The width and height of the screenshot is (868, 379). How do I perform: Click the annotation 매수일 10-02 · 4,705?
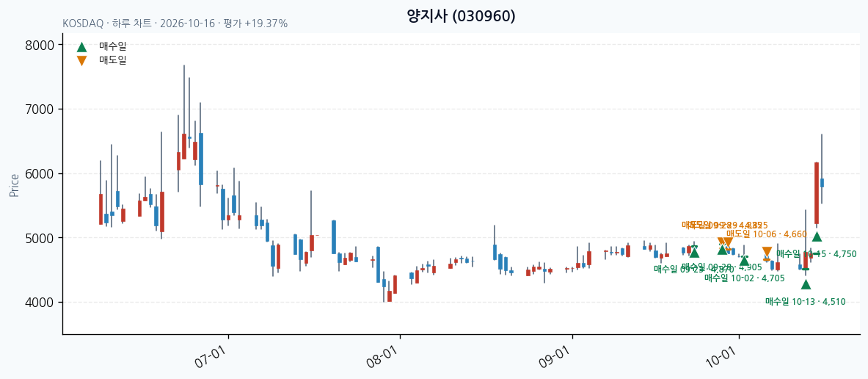(745, 278)
